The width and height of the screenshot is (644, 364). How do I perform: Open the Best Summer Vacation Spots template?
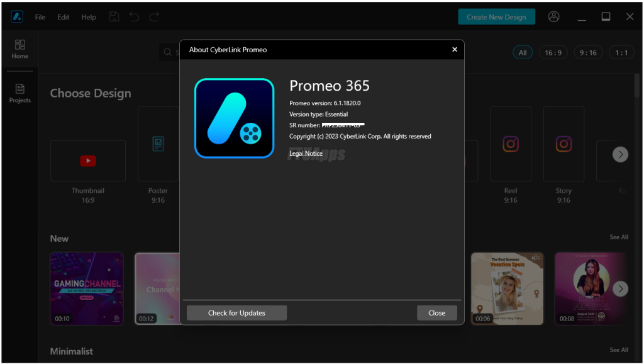pos(508,288)
